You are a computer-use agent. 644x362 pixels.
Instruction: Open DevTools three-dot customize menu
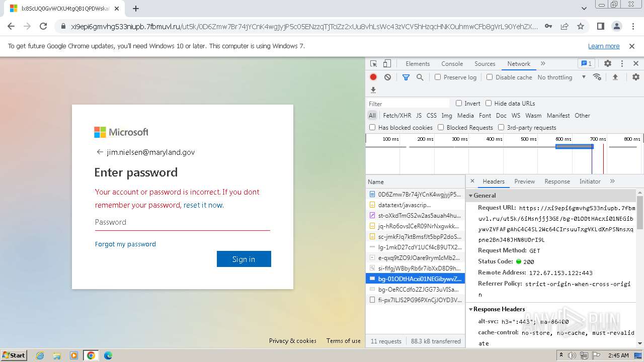coord(622,64)
